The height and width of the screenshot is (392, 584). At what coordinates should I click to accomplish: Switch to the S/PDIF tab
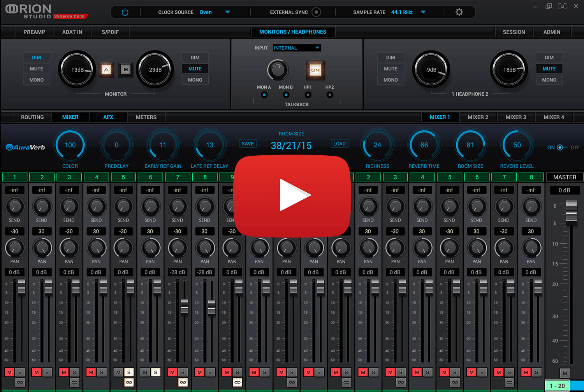click(x=110, y=32)
